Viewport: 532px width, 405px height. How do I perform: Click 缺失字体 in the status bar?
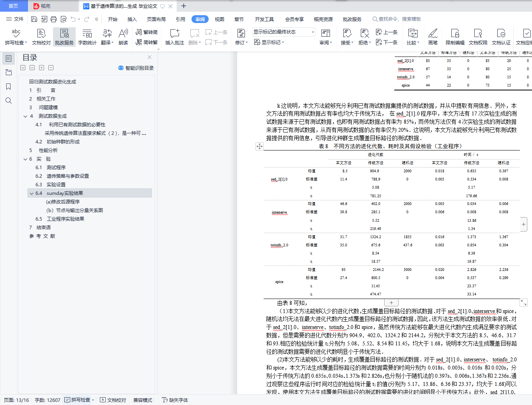click(175, 400)
